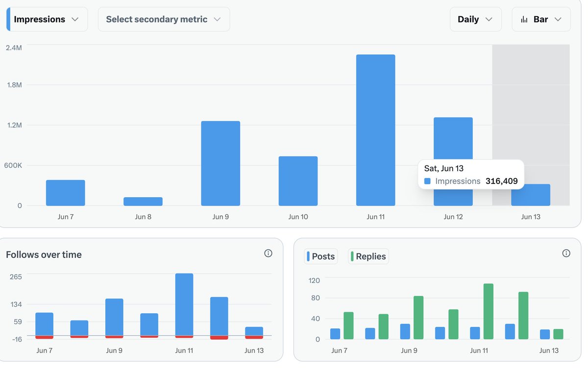
Task: Click the green Jun 9 replies bar
Action: point(418,318)
